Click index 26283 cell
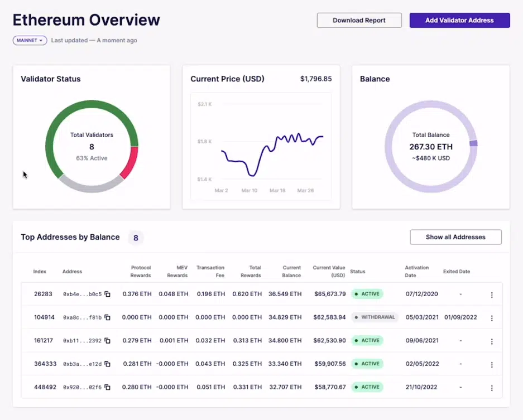The image size is (523, 420). click(43, 294)
